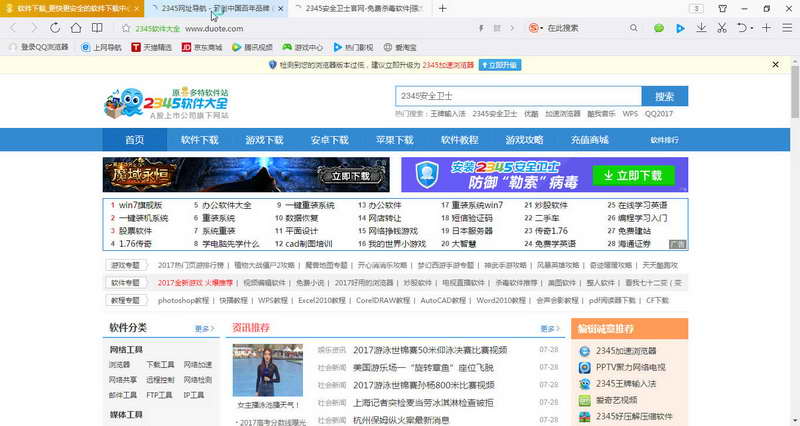This screenshot has width=800, height=426.
Task: Click the 立即升级 upgrade button
Action: coord(500,65)
